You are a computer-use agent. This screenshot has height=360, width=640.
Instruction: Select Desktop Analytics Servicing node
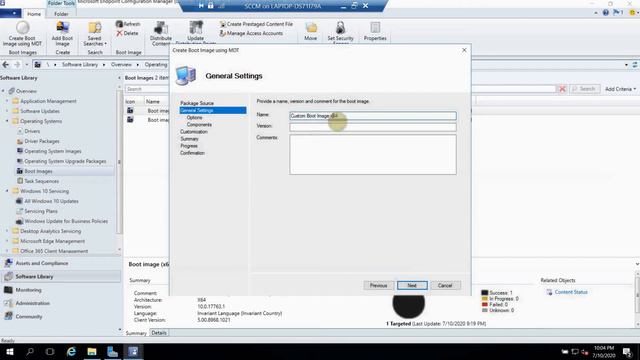(50, 231)
